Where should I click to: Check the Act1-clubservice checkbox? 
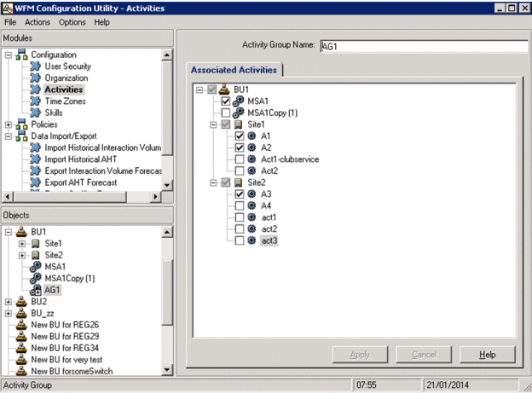pos(240,159)
